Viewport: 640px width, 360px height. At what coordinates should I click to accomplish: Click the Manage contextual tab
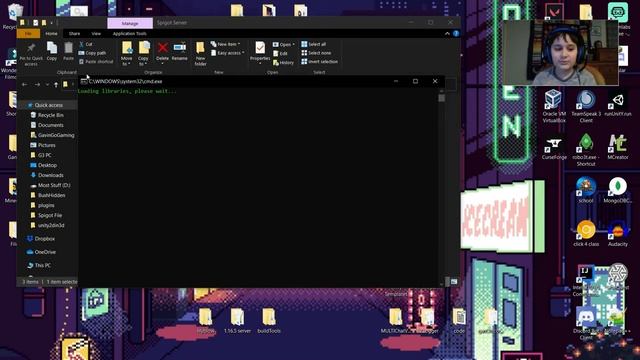[130, 23]
